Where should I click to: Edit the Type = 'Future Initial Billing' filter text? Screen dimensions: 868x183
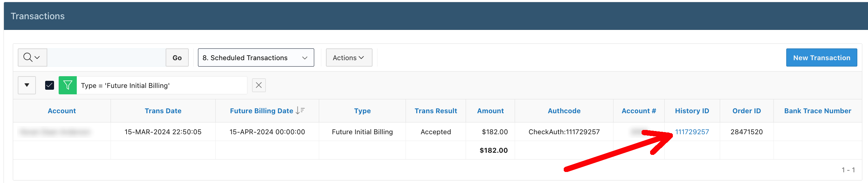125,85
